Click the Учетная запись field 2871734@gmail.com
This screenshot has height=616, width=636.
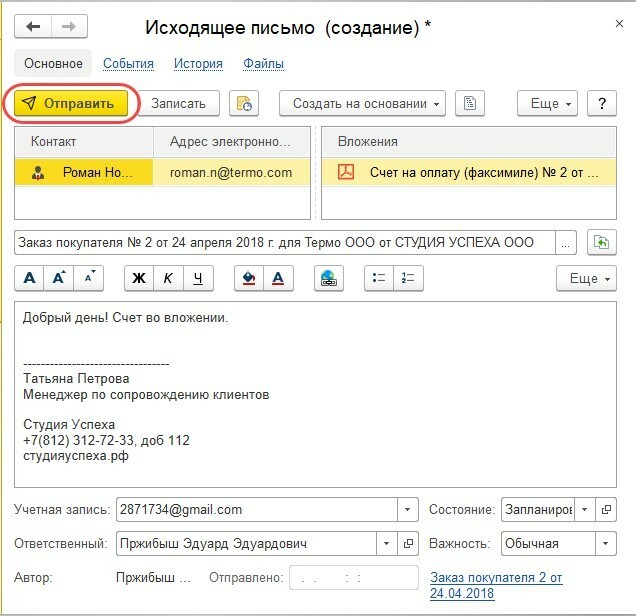point(257,509)
